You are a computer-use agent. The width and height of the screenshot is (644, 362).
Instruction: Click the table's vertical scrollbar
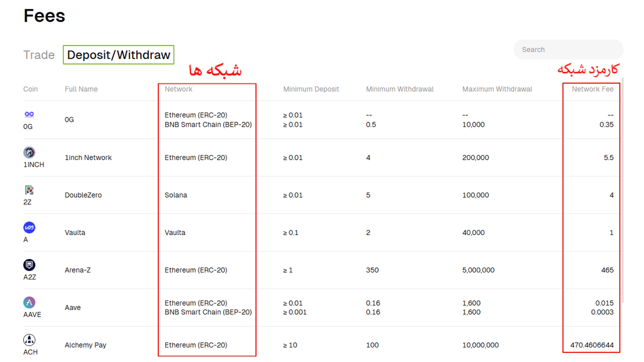coord(623,188)
